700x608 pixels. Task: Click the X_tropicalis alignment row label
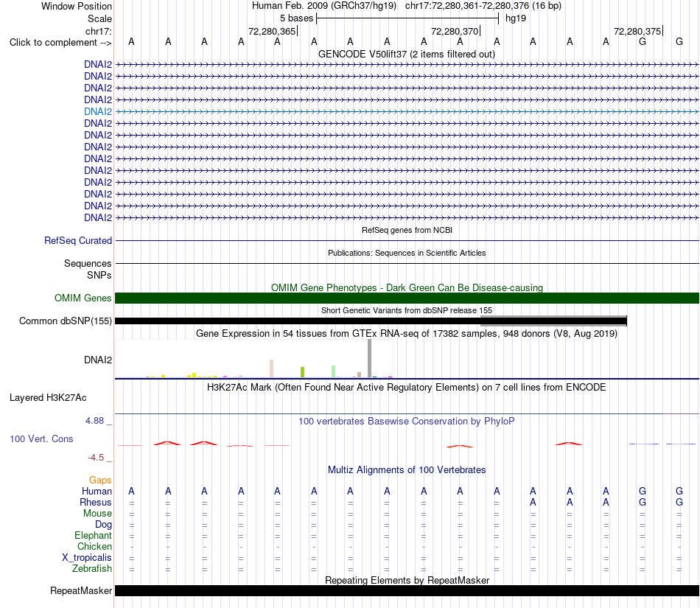87,558
